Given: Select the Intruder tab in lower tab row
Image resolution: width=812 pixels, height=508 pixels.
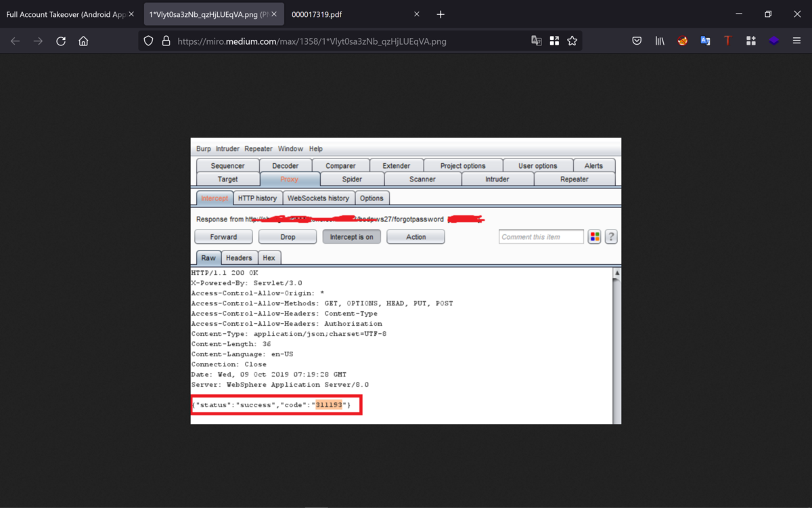Looking at the screenshot, I should pyautogui.click(x=497, y=179).
